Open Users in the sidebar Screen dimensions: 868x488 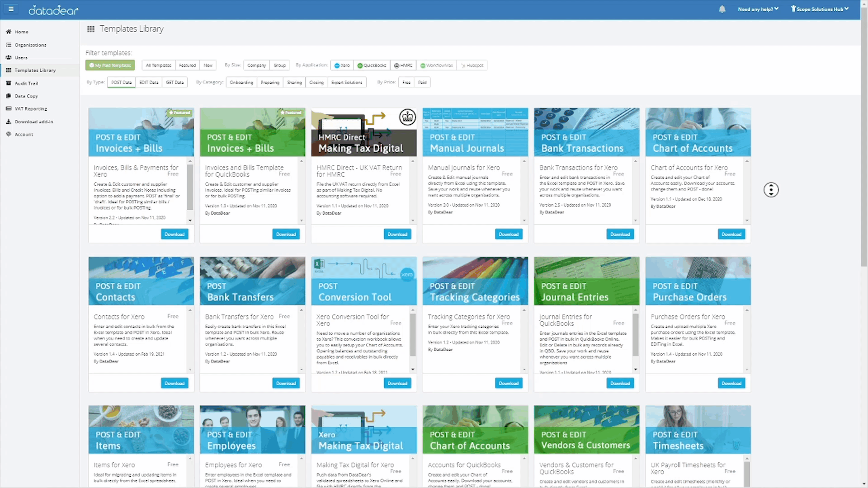click(21, 57)
